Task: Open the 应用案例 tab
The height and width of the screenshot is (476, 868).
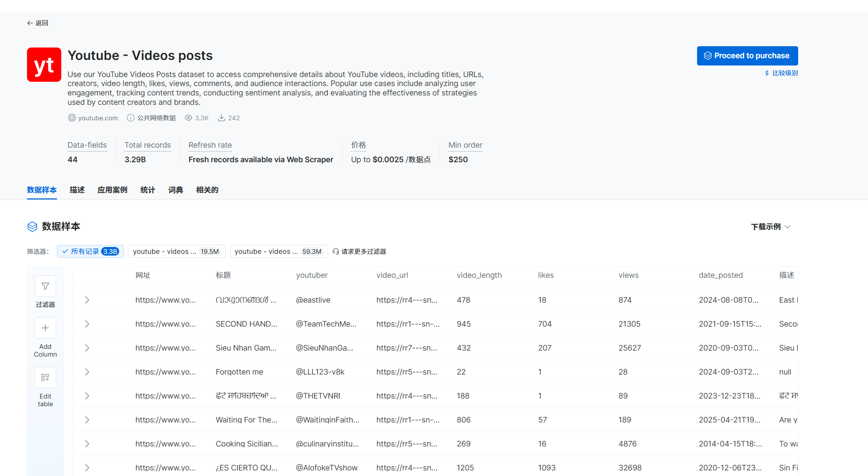Action: click(x=112, y=190)
